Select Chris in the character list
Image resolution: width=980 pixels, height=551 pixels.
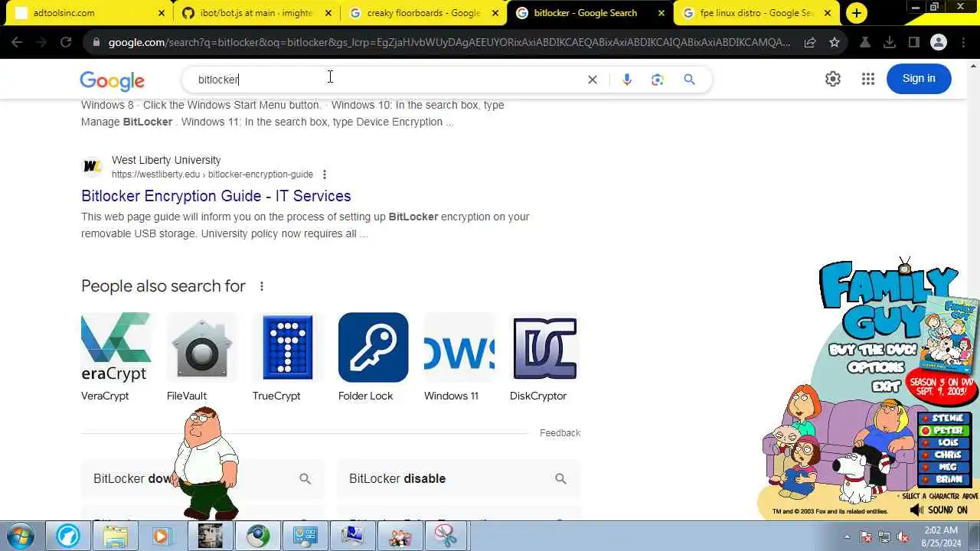click(943, 455)
